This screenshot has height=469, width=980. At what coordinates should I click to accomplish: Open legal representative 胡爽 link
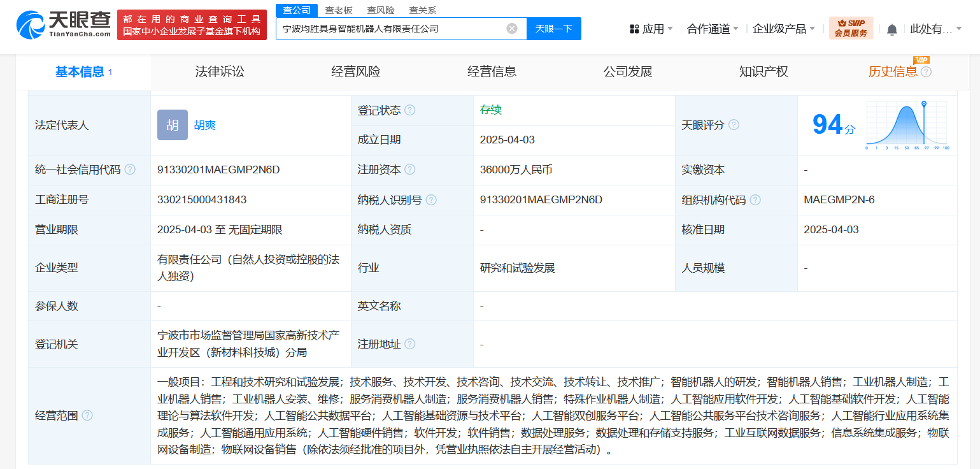(205, 125)
